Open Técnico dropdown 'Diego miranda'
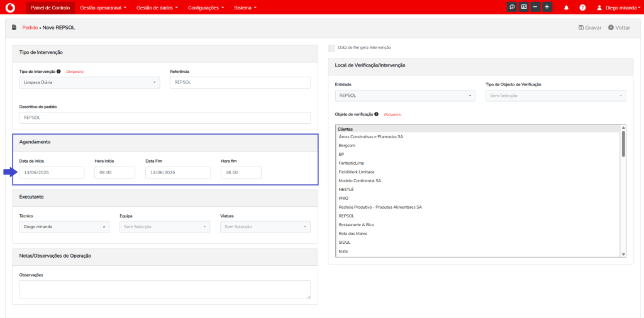The width and height of the screenshot is (644, 318). [64, 227]
